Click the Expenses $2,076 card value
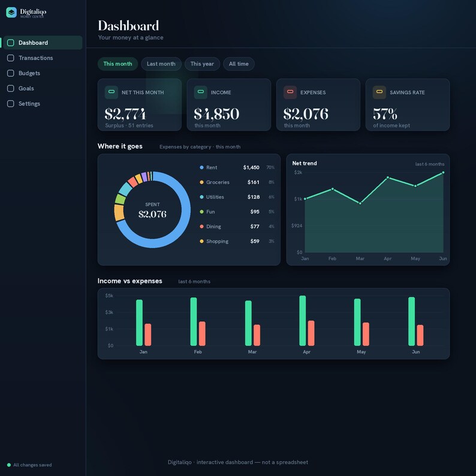This screenshot has height=476, width=476. (x=306, y=114)
